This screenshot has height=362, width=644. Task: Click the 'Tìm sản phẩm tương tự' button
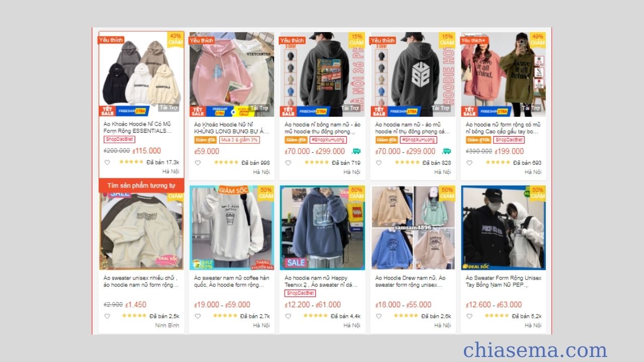point(141,186)
